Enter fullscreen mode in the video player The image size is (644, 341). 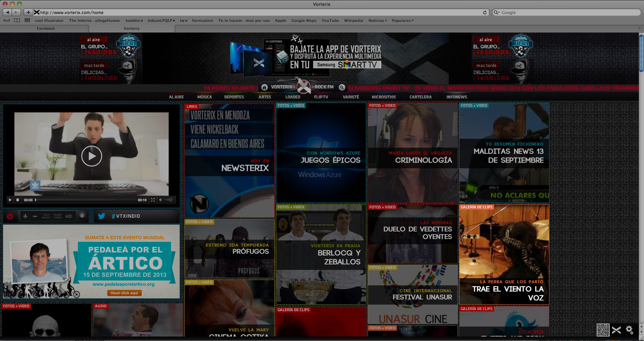tap(153, 200)
